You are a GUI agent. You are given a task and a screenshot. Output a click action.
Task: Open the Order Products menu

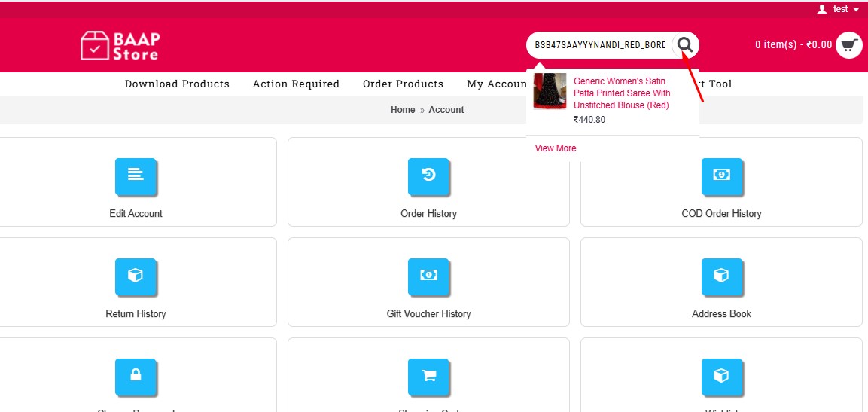(x=403, y=84)
